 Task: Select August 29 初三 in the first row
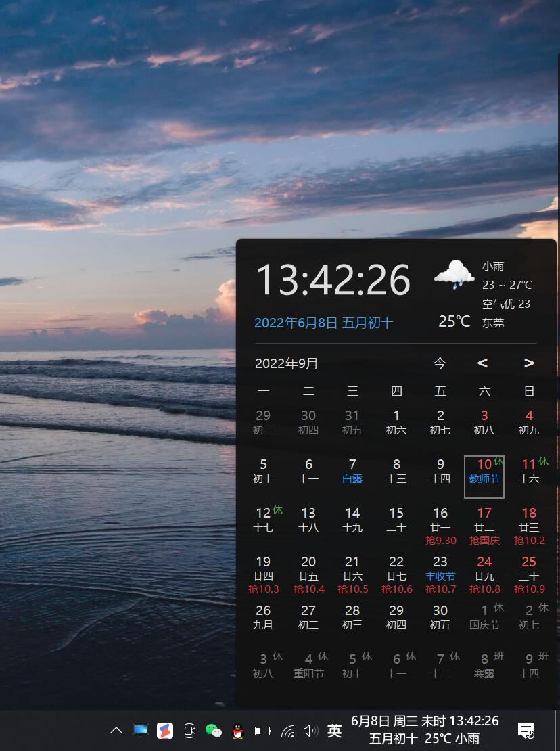click(x=263, y=422)
